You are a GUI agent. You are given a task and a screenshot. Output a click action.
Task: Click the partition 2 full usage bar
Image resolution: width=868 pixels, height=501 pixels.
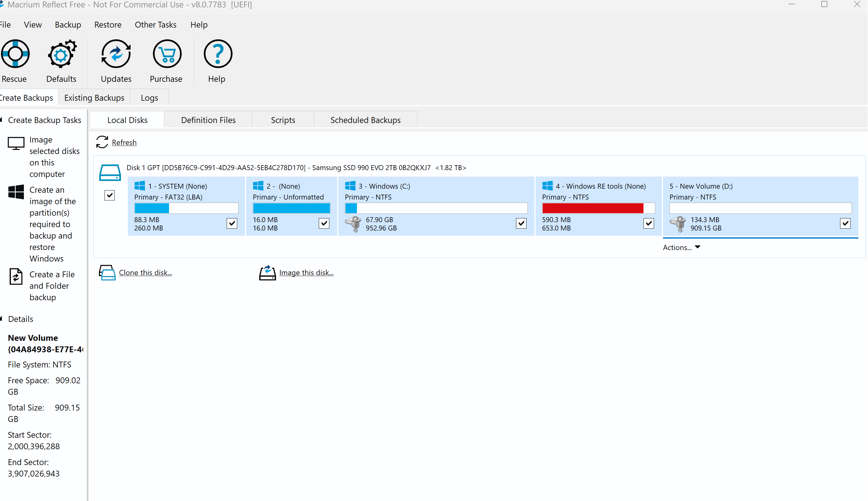point(291,208)
